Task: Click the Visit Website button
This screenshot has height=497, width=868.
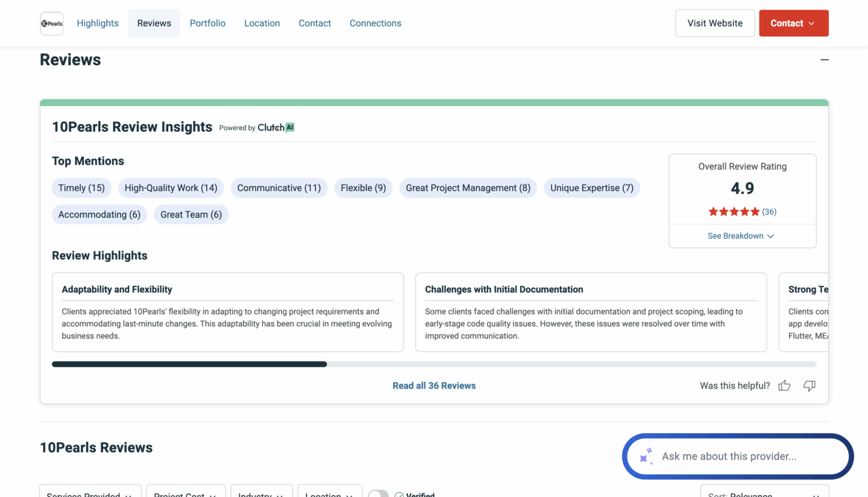Action: point(715,23)
